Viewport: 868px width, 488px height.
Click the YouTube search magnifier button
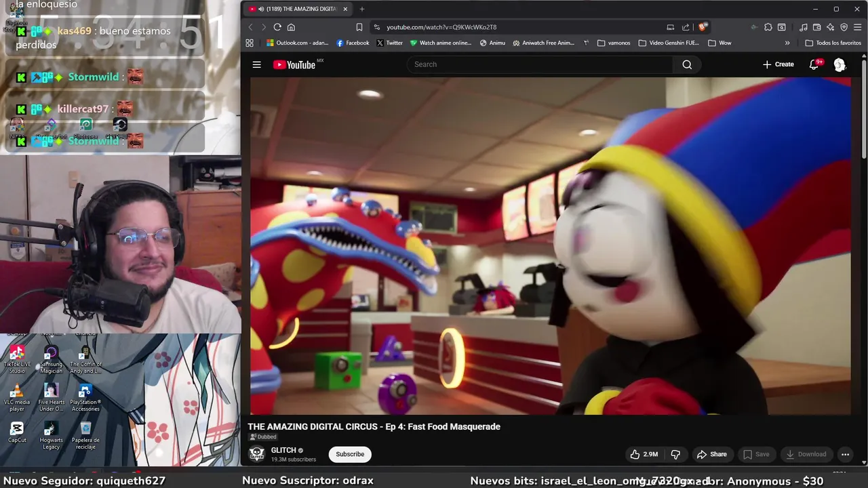[687, 64]
